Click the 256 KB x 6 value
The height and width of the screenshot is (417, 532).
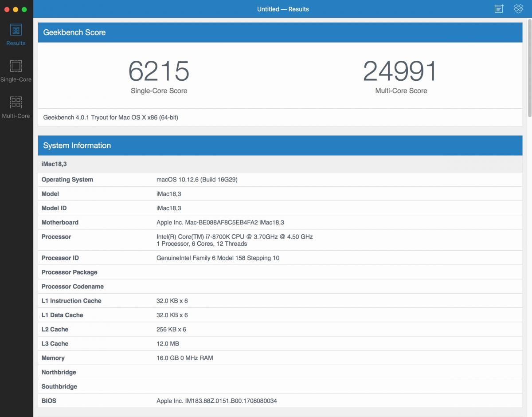(x=171, y=329)
